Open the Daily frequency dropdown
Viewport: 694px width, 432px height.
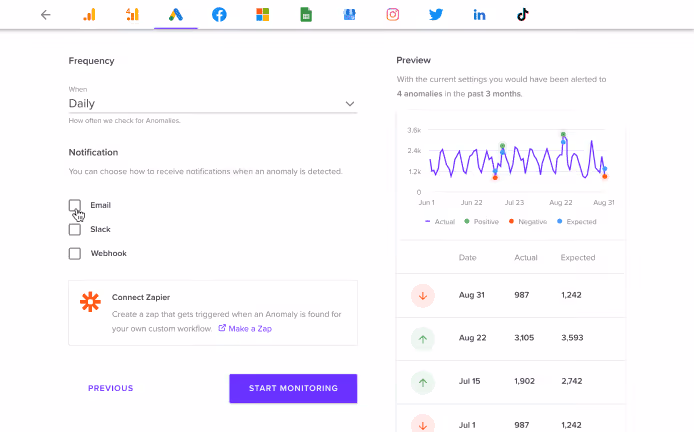pos(212,104)
